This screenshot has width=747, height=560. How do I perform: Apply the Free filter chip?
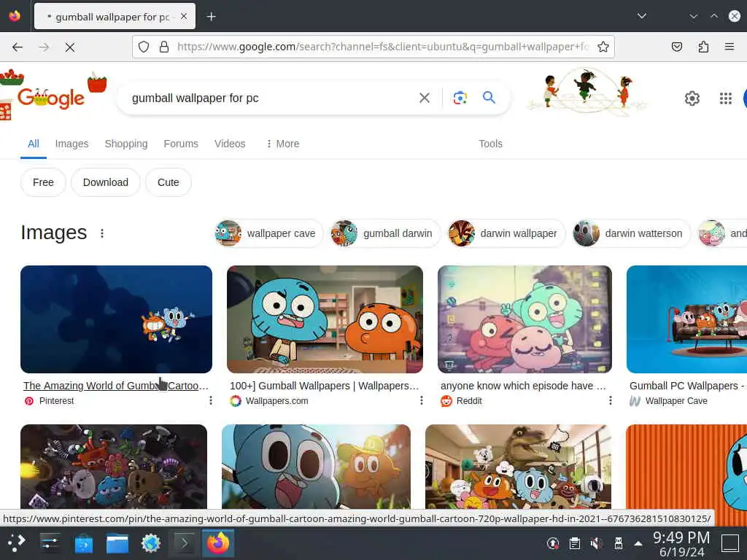click(43, 182)
